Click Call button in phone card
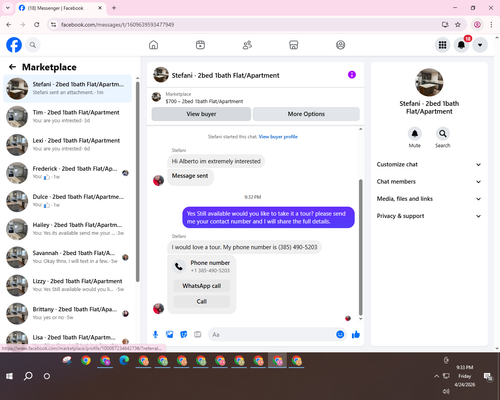The height and width of the screenshot is (400, 500). [x=202, y=301]
